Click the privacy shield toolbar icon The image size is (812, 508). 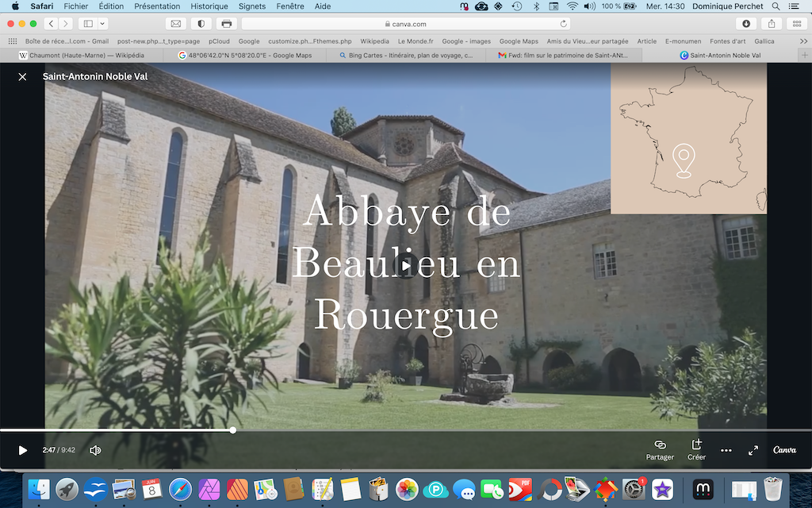click(x=201, y=23)
